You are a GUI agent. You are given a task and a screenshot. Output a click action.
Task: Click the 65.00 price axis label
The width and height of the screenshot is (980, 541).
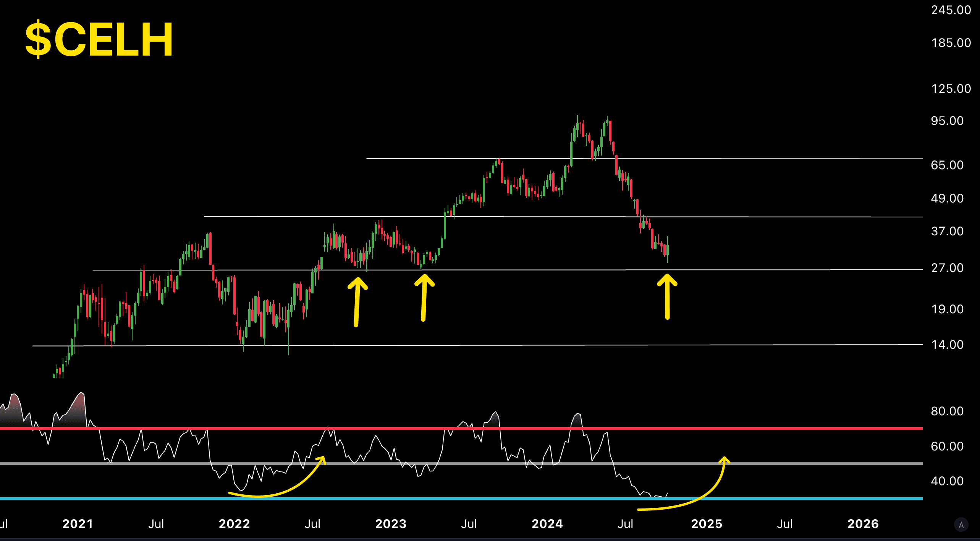(947, 165)
